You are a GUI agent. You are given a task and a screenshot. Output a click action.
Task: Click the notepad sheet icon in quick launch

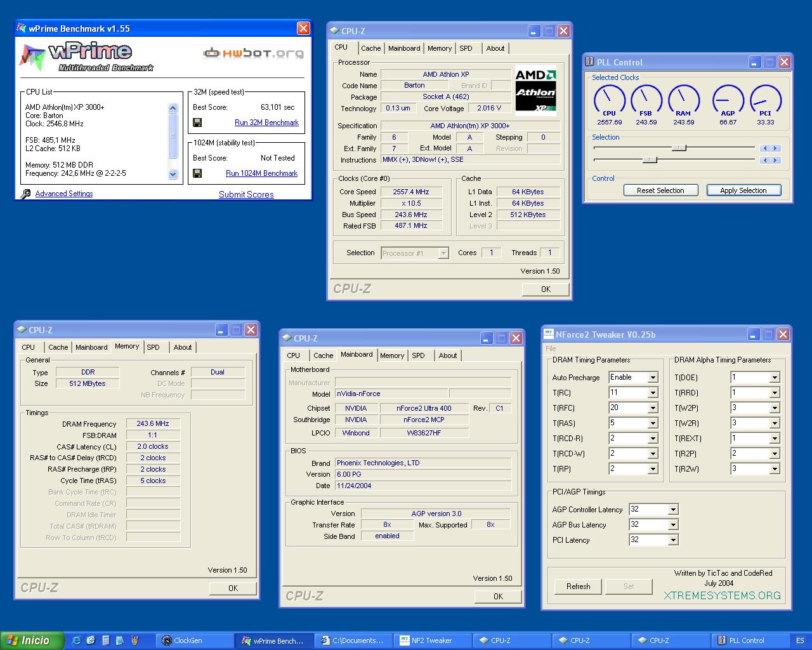coord(119,640)
